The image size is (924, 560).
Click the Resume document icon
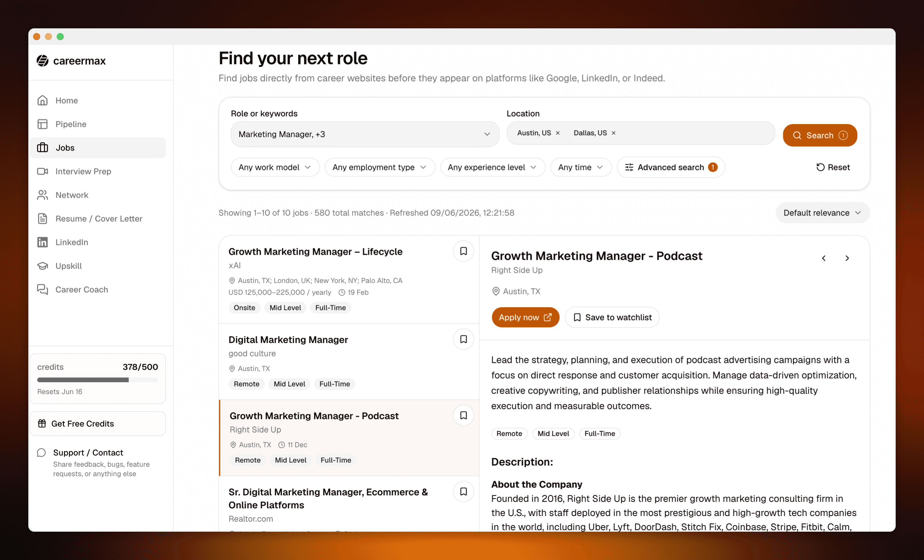(x=43, y=219)
